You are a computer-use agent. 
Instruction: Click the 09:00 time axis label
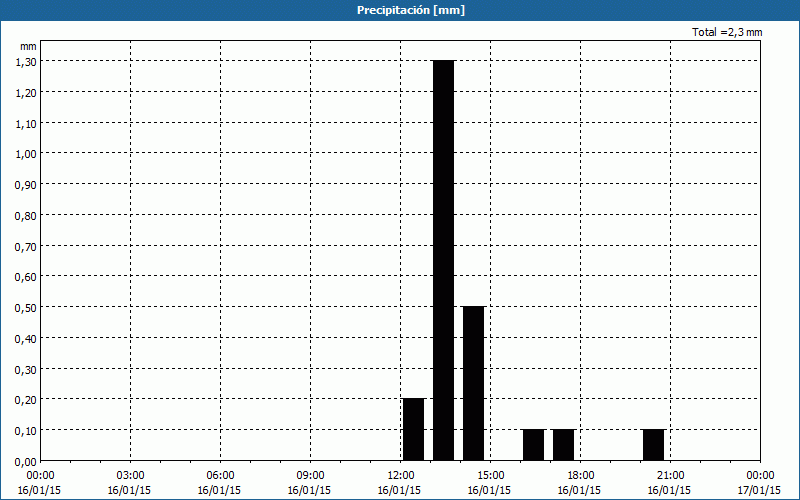tap(310, 475)
